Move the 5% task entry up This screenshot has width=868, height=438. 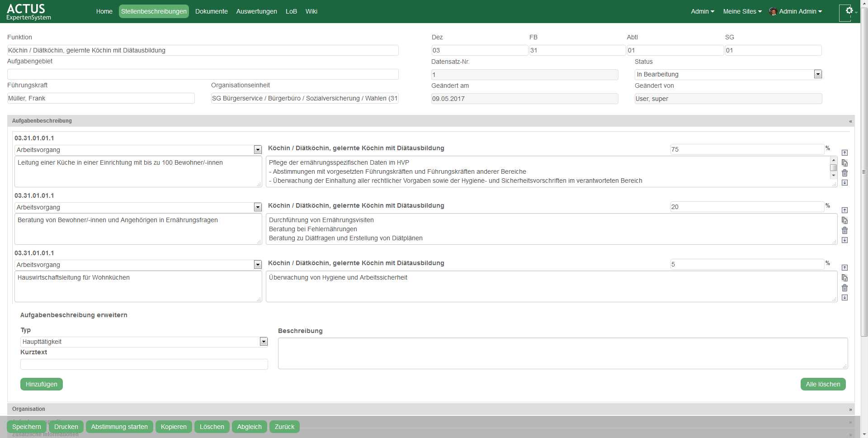pos(844,268)
